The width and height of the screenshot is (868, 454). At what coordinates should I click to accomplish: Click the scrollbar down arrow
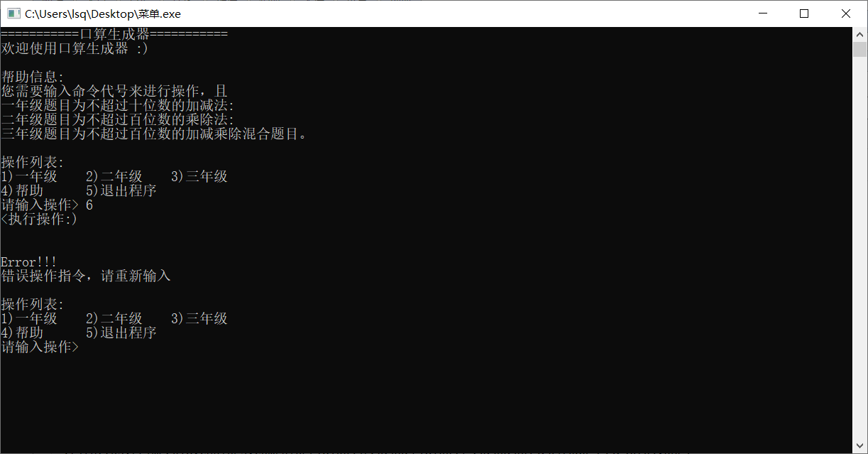[x=860, y=447]
